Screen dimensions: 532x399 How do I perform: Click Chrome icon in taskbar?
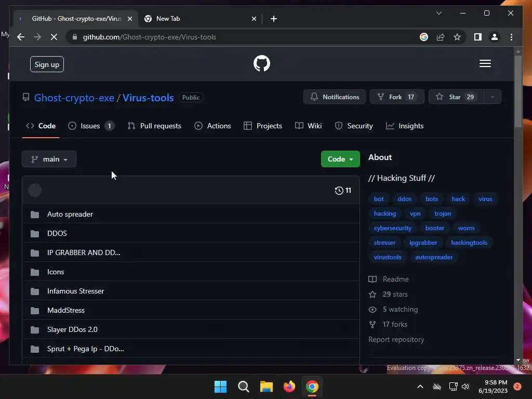pos(312,387)
